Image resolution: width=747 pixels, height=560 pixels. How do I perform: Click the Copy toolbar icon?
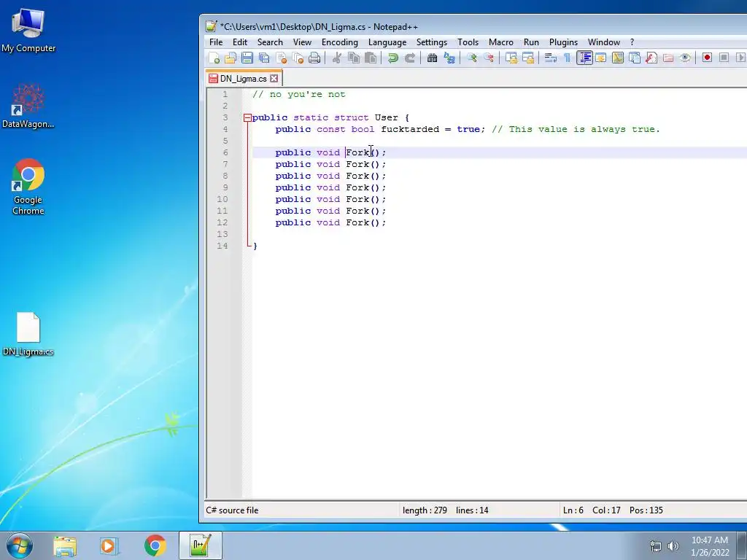click(354, 58)
